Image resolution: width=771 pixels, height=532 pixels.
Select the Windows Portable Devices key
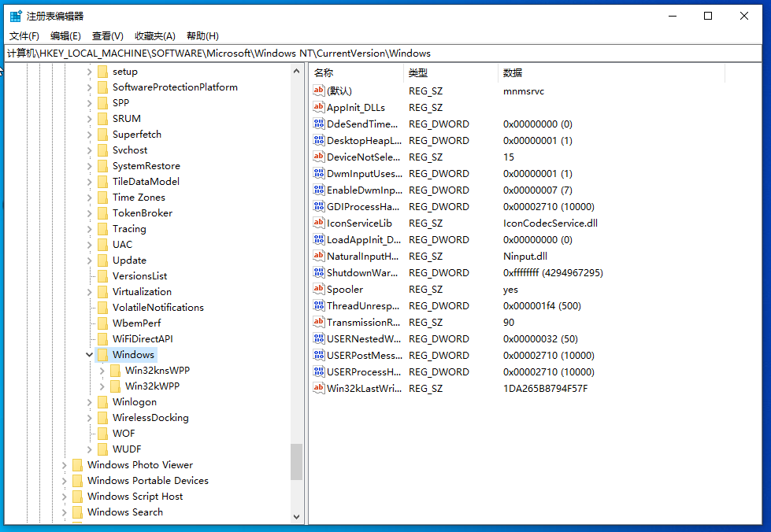147,480
